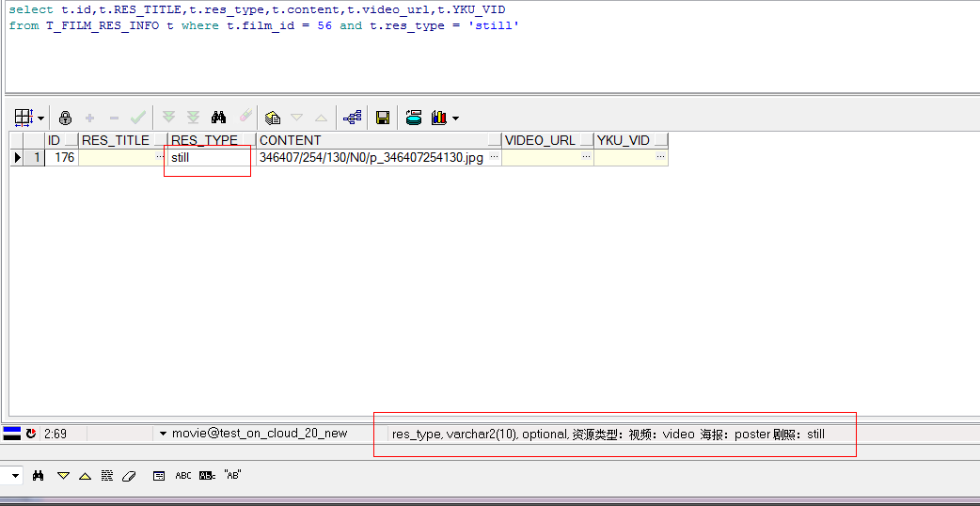Click the linked query tree icon
Viewport: 980px width, 506px height.
pyautogui.click(x=353, y=117)
